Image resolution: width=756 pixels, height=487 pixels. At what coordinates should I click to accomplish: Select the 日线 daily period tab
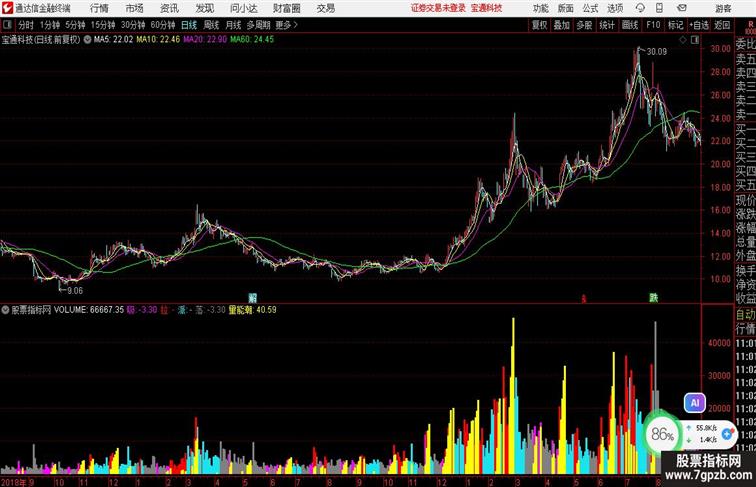pyautogui.click(x=189, y=25)
